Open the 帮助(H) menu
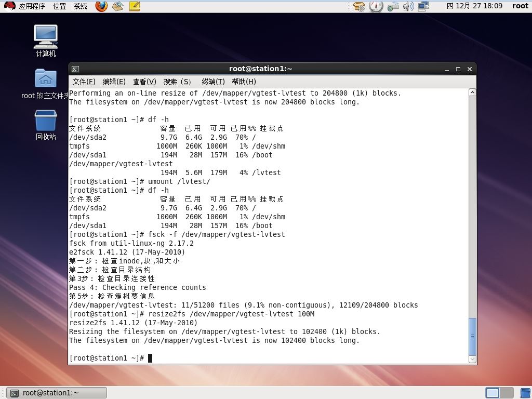532x399 pixels. [x=244, y=82]
